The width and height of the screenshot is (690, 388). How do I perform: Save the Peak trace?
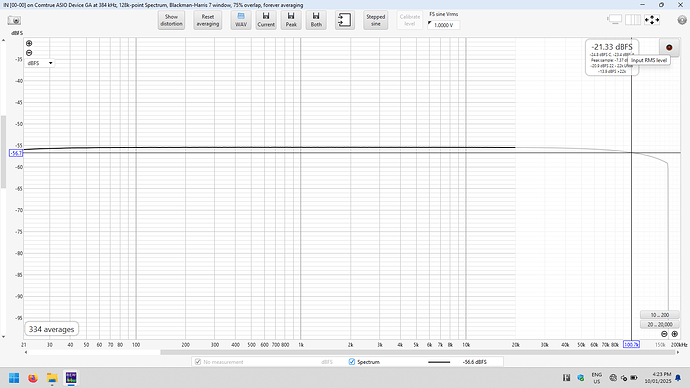pyautogui.click(x=291, y=20)
